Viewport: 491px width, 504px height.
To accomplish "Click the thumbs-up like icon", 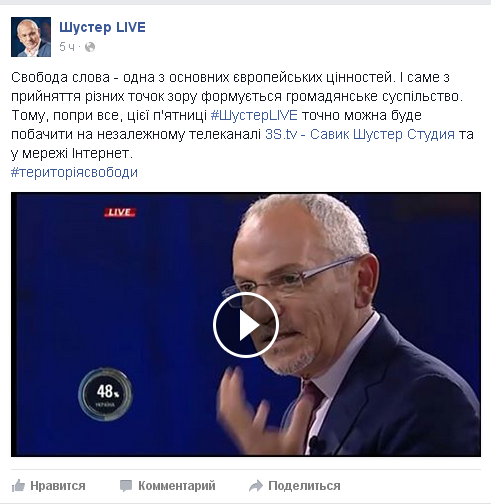I will pyautogui.click(x=18, y=486).
